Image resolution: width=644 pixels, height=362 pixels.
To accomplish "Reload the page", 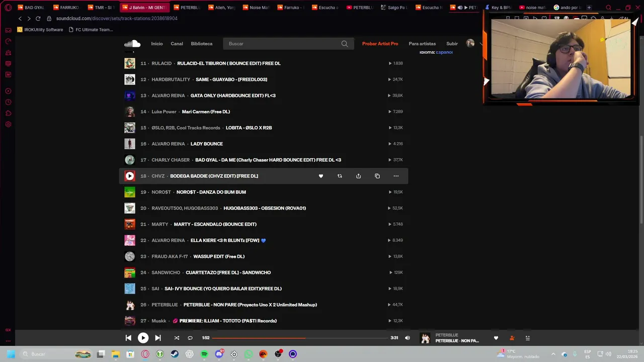I will pyautogui.click(x=38, y=18).
